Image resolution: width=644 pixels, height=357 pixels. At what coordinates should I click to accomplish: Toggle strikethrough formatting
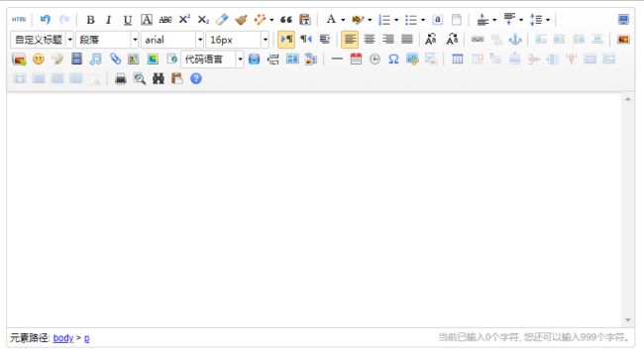click(x=165, y=19)
